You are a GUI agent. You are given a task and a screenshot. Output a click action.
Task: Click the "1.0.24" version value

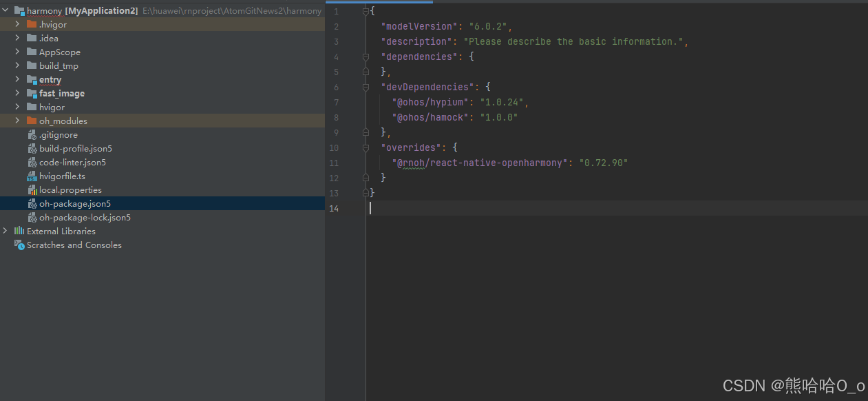(502, 102)
